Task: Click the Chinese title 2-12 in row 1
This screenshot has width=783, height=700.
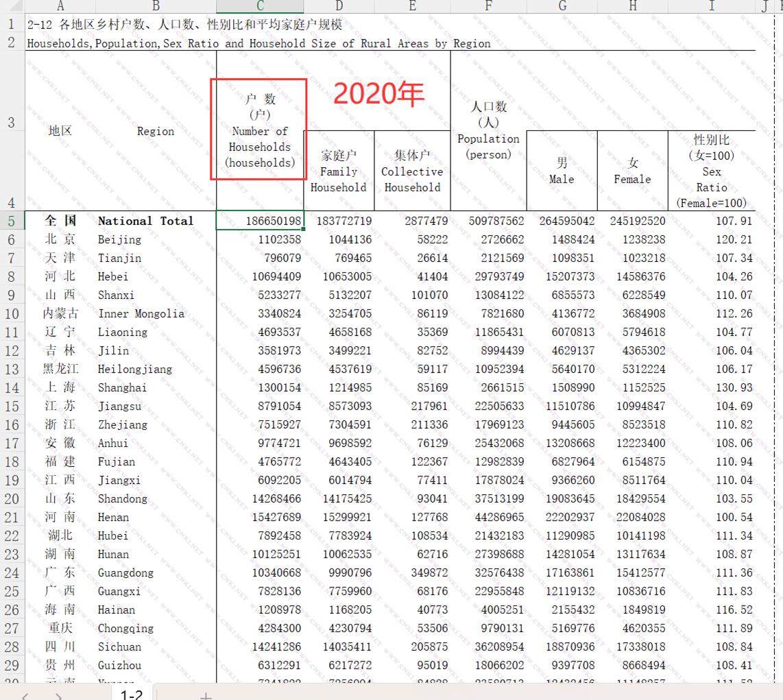Action: [184, 25]
